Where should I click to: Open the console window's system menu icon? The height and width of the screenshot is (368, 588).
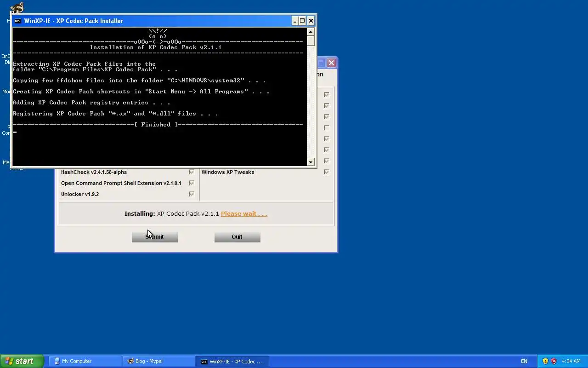(x=17, y=21)
